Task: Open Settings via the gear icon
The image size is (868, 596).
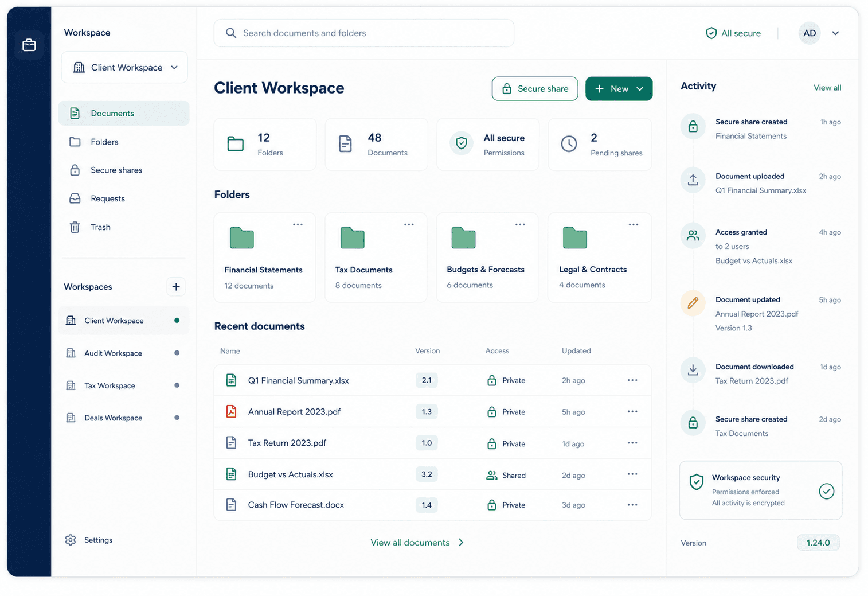Action: (71, 540)
